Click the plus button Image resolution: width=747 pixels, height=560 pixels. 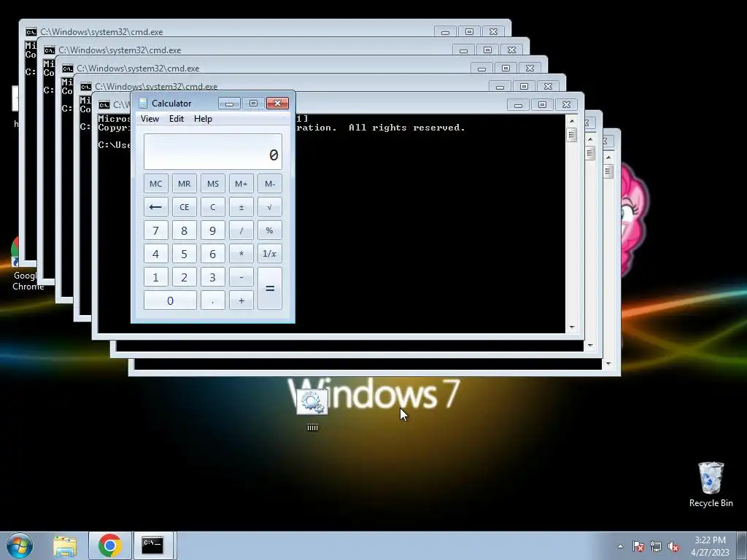[x=241, y=300]
